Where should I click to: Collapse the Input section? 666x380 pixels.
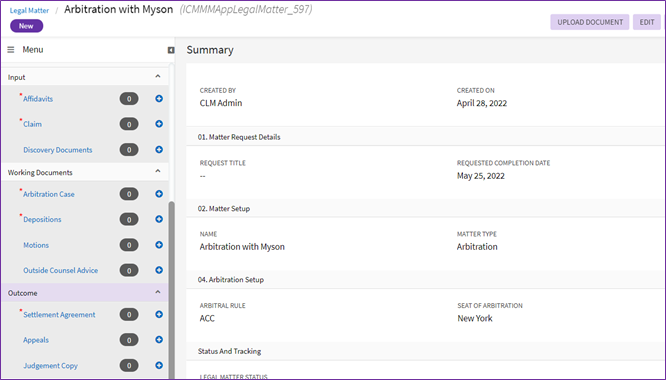(158, 76)
